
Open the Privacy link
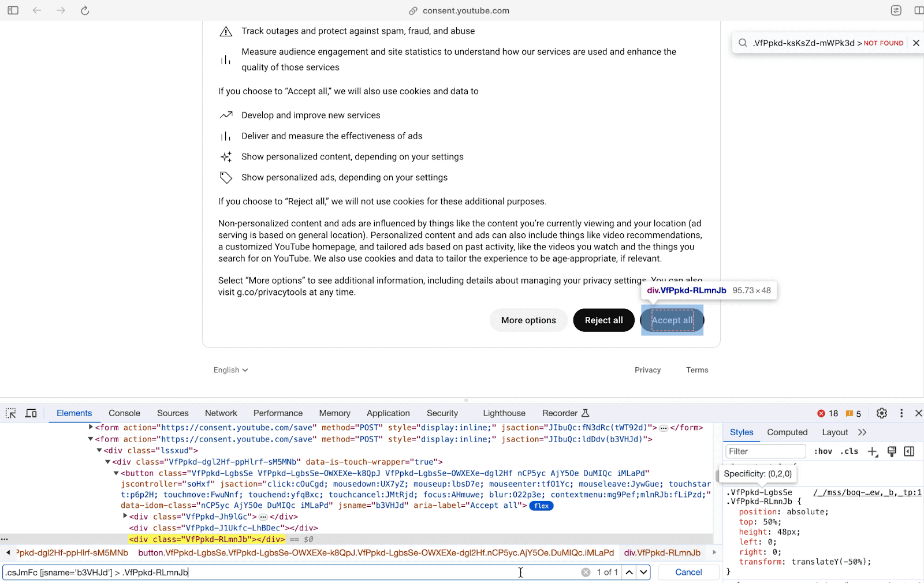pos(647,369)
